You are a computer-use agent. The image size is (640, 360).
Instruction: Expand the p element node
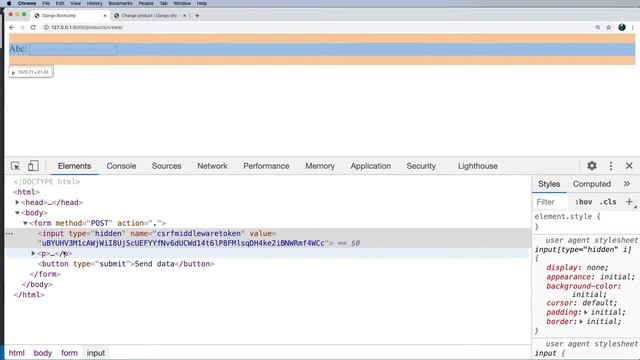[33, 253]
